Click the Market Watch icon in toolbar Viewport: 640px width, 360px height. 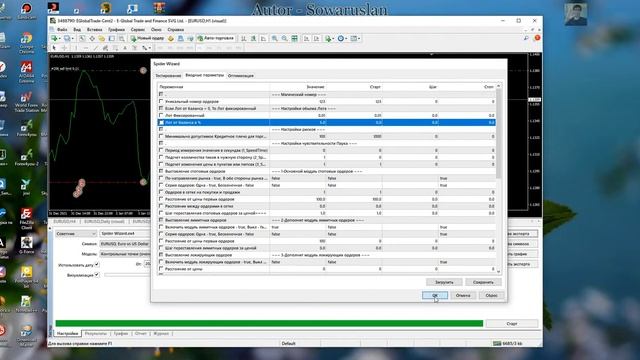pos(82,38)
